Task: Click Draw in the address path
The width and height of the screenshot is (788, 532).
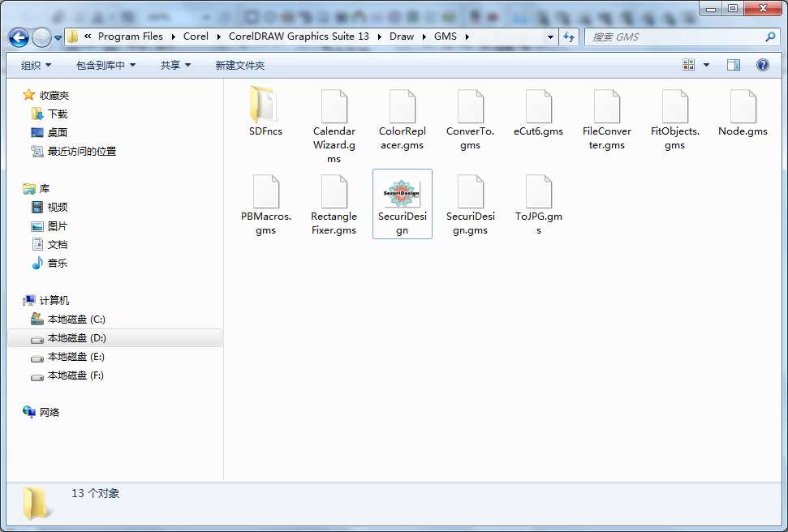Action: pos(402,36)
